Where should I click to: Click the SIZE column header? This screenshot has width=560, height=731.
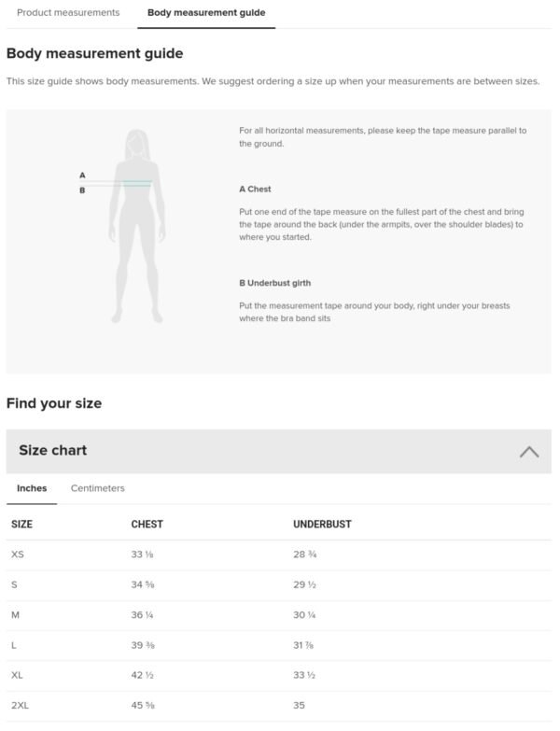(21, 525)
